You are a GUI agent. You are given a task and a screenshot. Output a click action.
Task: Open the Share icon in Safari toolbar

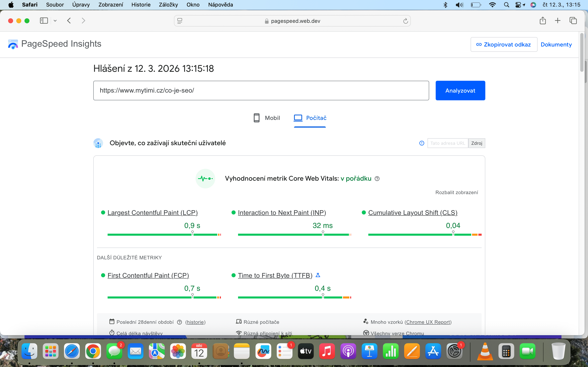point(542,21)
